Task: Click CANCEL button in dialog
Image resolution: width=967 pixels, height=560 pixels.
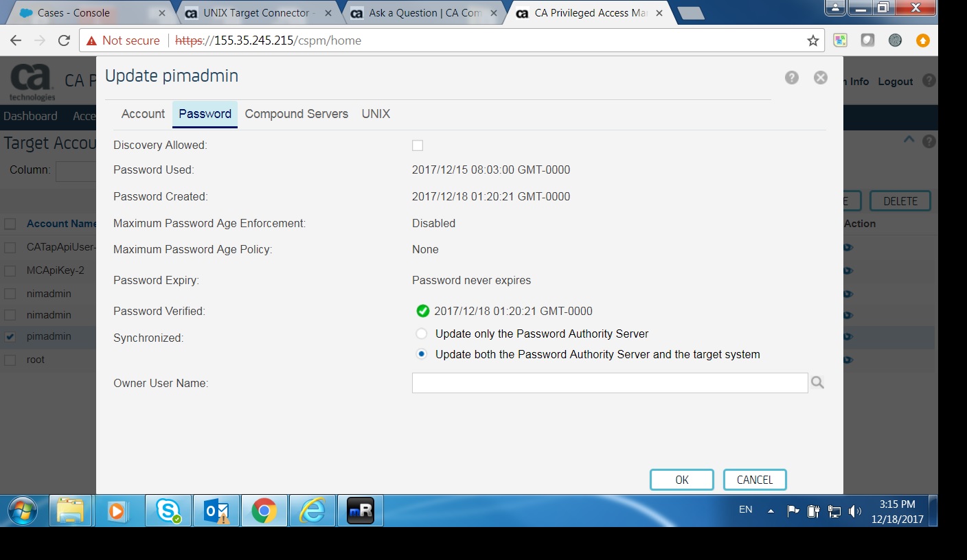Action: point(755,480)
